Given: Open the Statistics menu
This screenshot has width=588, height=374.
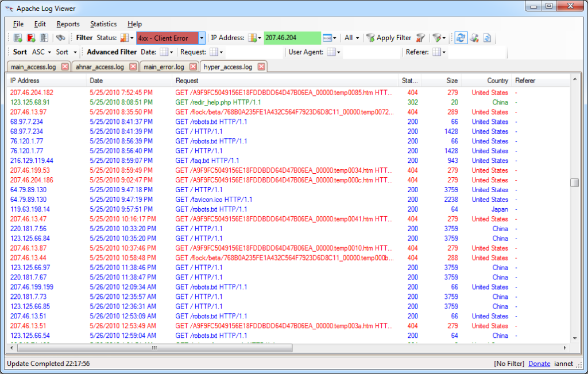Looking at the screenshot, I should click(x=103, y=24).
